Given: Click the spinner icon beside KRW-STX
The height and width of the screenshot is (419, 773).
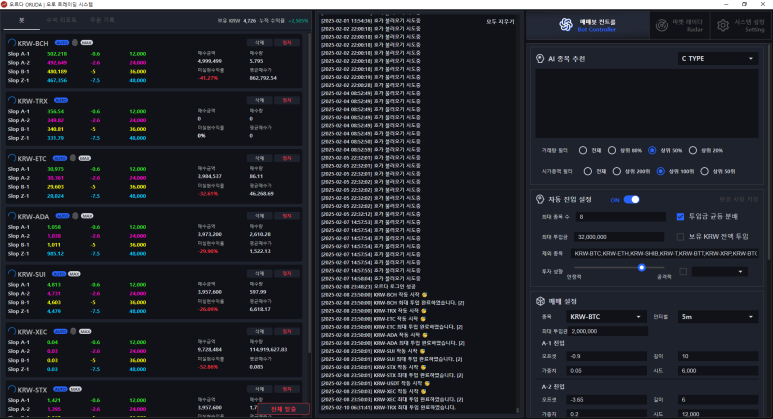Looking at the screenshot, I should click(x=12, y=389).
